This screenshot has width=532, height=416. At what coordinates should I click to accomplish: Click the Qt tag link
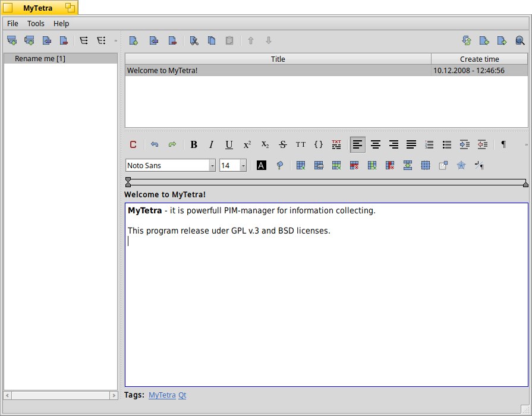click(x=182, y=395)
